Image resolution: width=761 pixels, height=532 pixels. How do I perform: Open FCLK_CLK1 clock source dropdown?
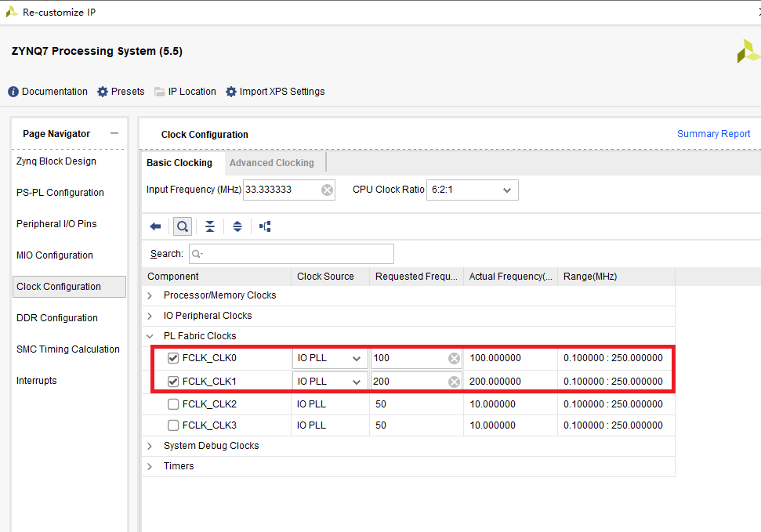(329, 382)
